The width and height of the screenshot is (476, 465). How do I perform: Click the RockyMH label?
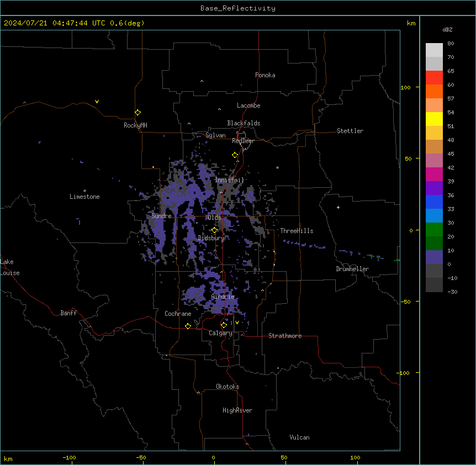(135, 125)
